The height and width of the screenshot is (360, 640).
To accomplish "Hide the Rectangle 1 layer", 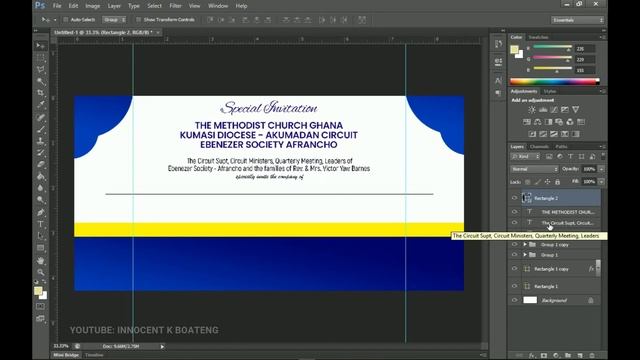I will pyautogui.click(x=514, y=286).
